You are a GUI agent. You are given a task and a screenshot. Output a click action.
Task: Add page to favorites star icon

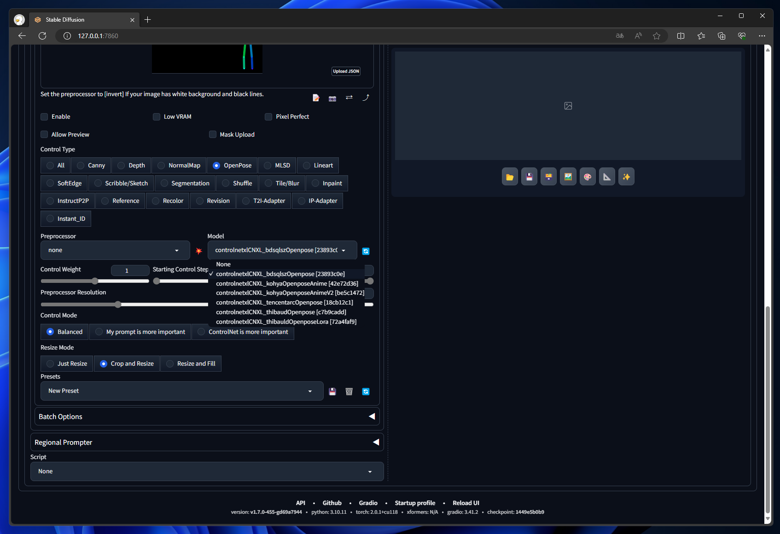(657, 36)
